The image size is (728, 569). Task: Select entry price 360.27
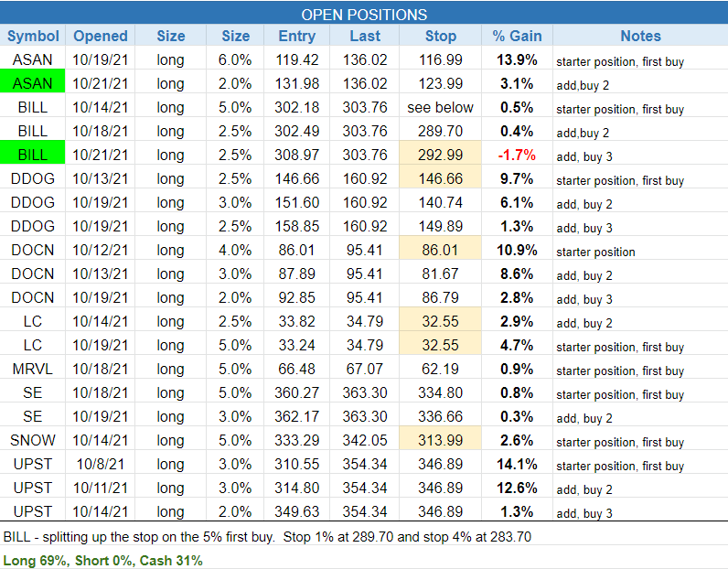296,392
